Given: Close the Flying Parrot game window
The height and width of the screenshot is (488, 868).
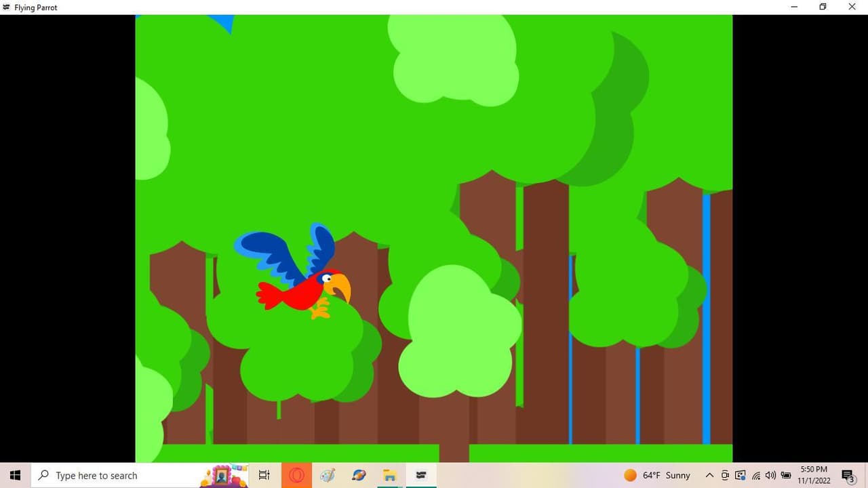Looking at the screenshot, I should click(x=852, y=7).
